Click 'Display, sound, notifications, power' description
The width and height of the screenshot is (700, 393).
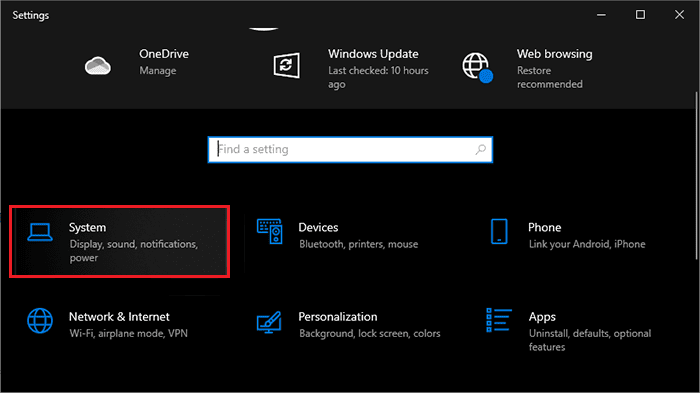[x=133, y=251]
